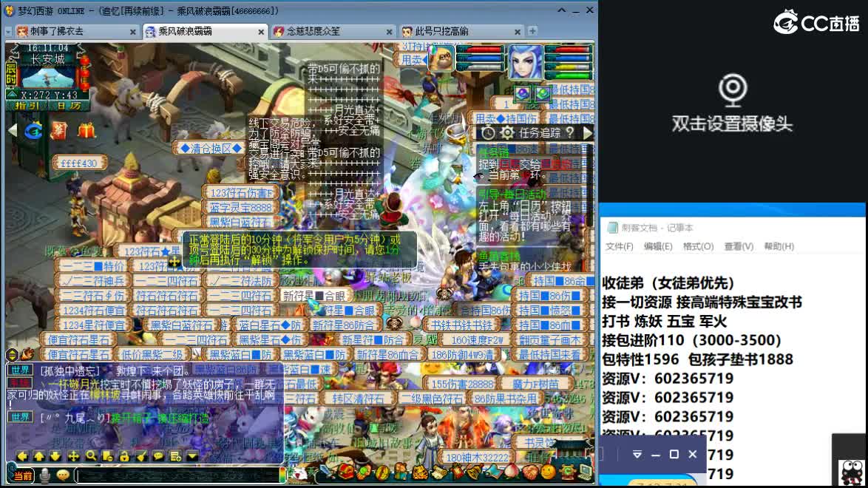Click the blue swirl C activity icon

click(x=33, y=131)
